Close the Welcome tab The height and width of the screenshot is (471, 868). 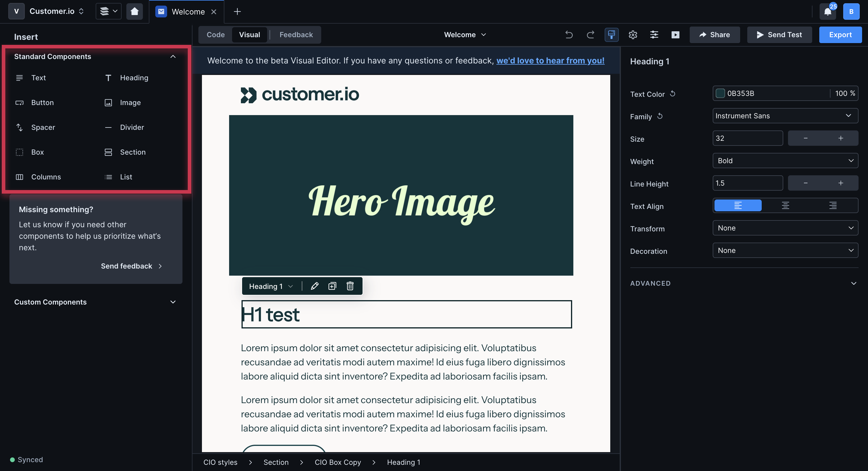pyautogui.click(x=214, y=12)
